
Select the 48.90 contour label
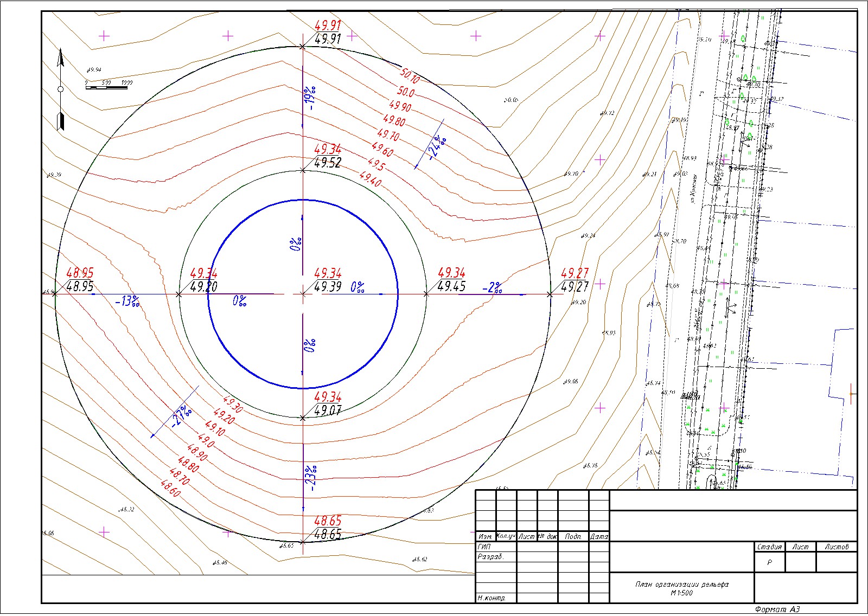point(197,453)
